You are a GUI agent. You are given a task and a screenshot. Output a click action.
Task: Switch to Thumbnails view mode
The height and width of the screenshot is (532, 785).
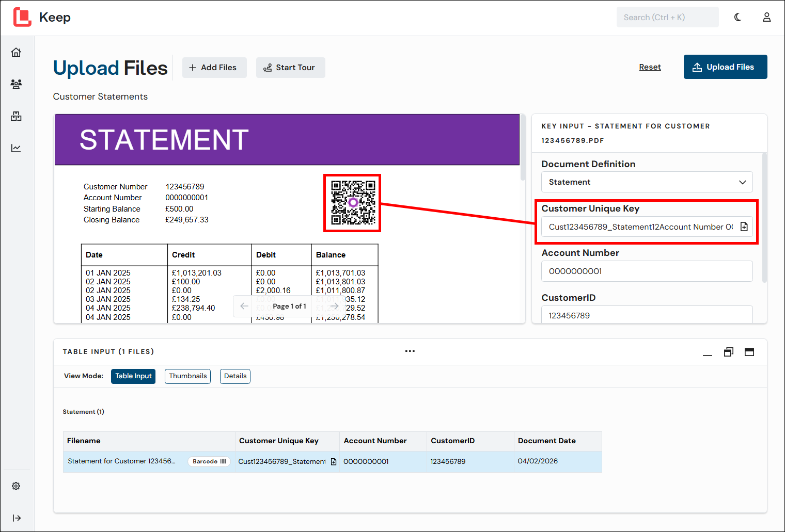pos(188,376)
